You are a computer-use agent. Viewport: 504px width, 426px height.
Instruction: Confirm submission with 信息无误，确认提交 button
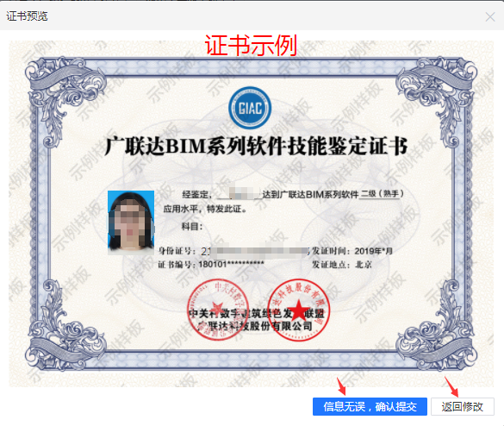tap(370, 407)
